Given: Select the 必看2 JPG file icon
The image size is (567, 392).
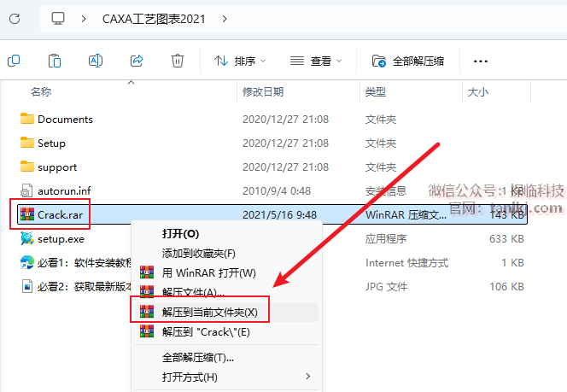Looking at the screenshot, I should [27, 286].
